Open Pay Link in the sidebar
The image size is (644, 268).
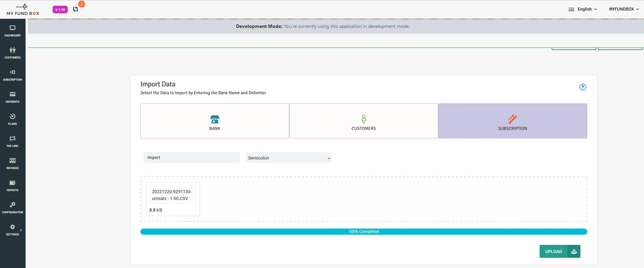click(x=13, y=141)
